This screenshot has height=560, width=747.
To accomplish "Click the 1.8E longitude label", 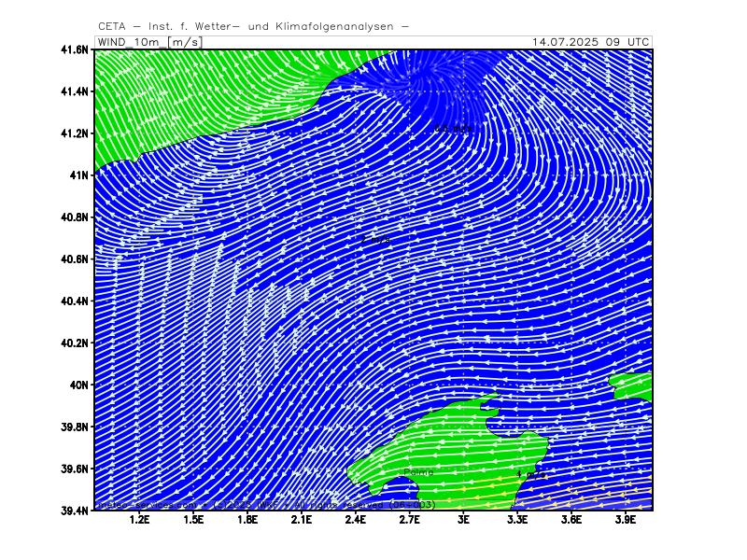I will [x=247, y=519].
